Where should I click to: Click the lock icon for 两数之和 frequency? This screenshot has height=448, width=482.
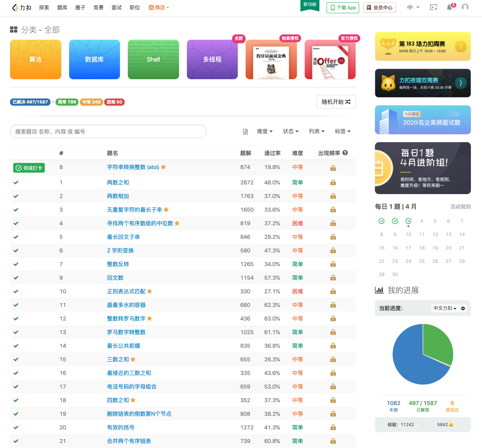coord(333,182)
